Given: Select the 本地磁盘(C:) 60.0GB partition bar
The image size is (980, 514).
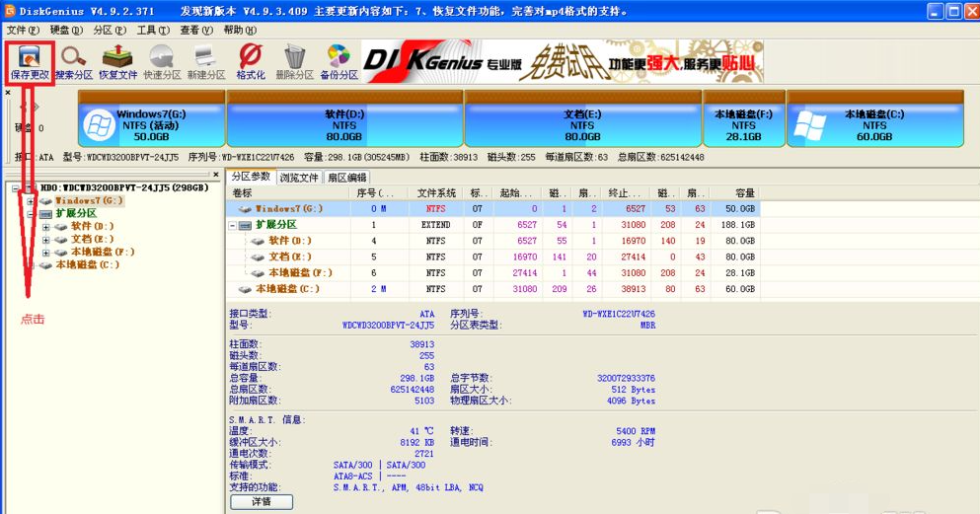Looking at the screenshot, I should click(875, 118).
